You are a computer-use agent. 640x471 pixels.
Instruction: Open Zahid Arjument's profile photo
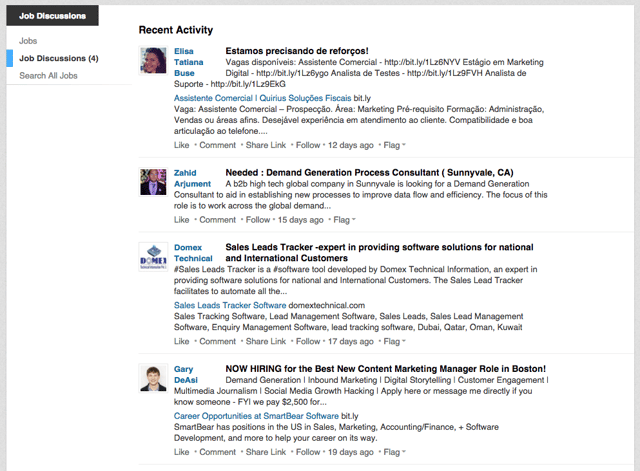click(x=153, y=182)
